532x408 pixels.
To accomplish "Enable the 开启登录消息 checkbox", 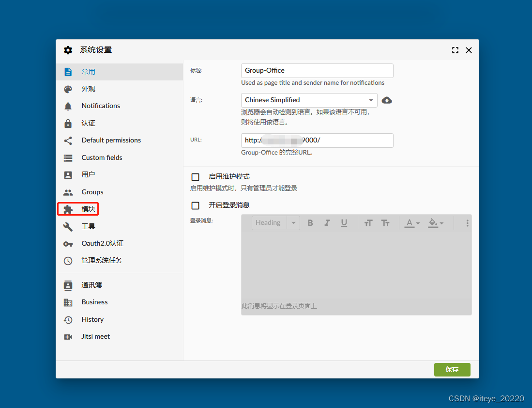I will coord(196,205).
